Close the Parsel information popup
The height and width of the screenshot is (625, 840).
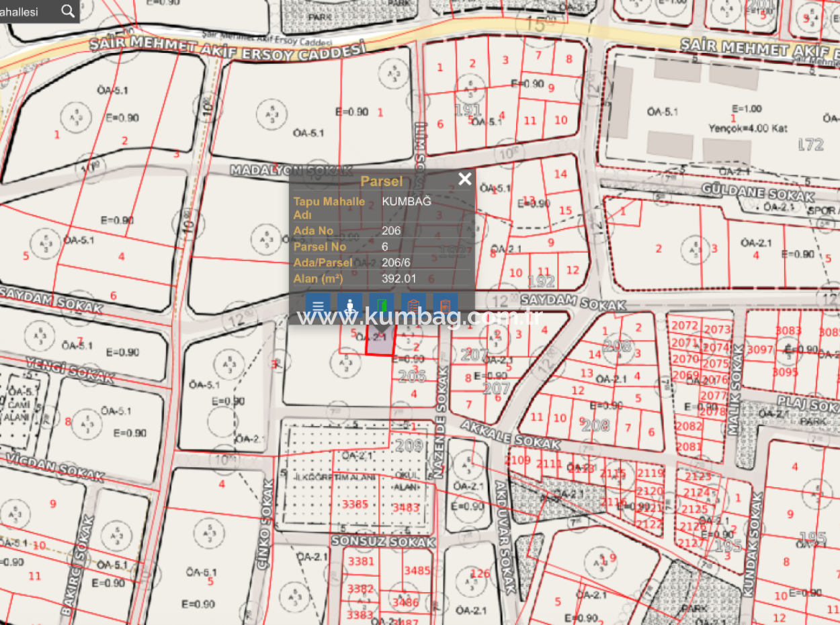pos(464,179)
